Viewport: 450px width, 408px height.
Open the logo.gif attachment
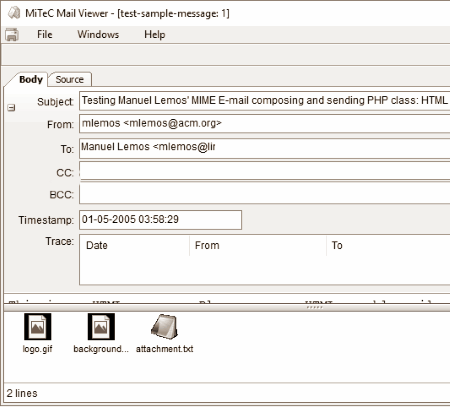[x=37, y=333]
